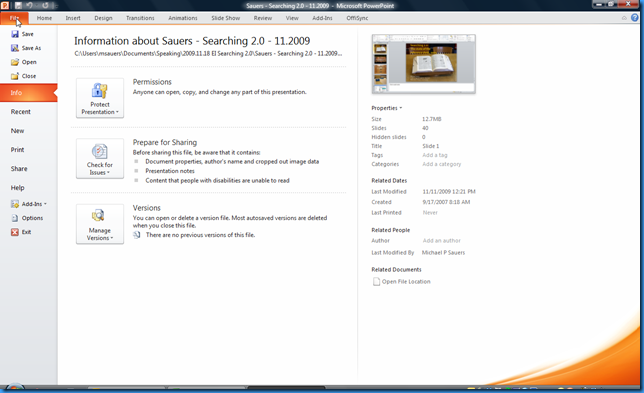Click the Last Modified date value
The height and width of the screenshot is (393, 644).
[x=448, y=191]
